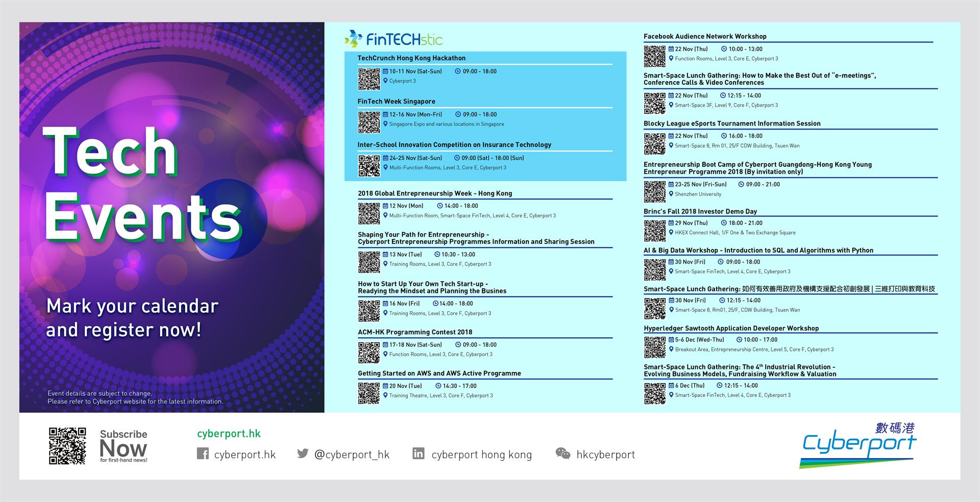Image resolution: width=980 pixels, height=502 pixels.
Task: Click the 14:30 - 17:00 time
Action: click(x=459, y=386)
